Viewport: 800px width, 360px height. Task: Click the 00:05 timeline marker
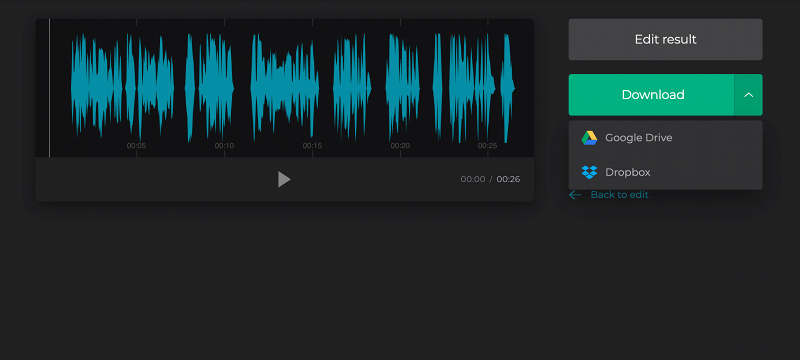pos(136,146)
